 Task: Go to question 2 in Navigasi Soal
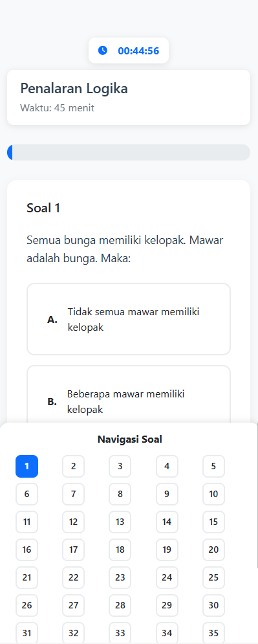(x=74, y=466)
